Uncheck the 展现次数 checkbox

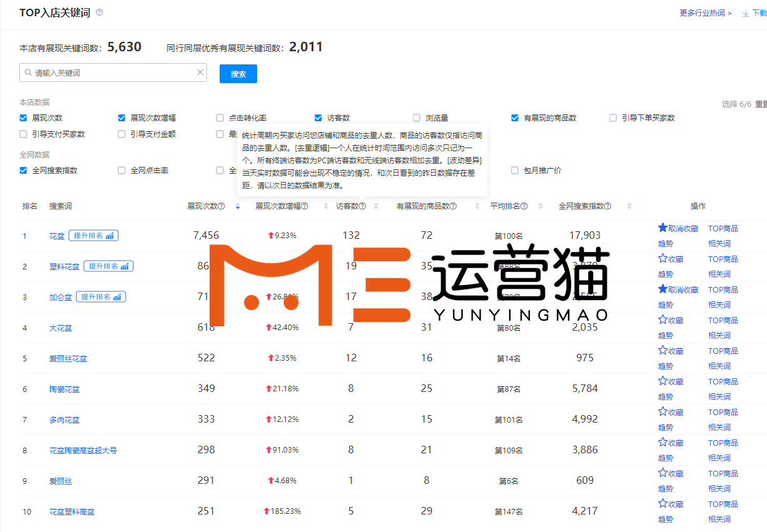[23, 118]
